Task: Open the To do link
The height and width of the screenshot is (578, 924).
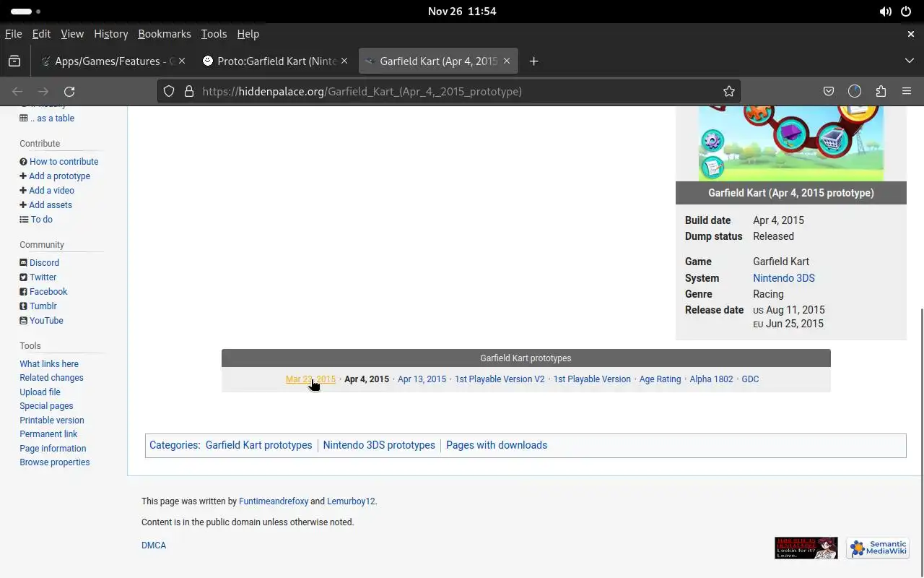Action: (41, 220)
